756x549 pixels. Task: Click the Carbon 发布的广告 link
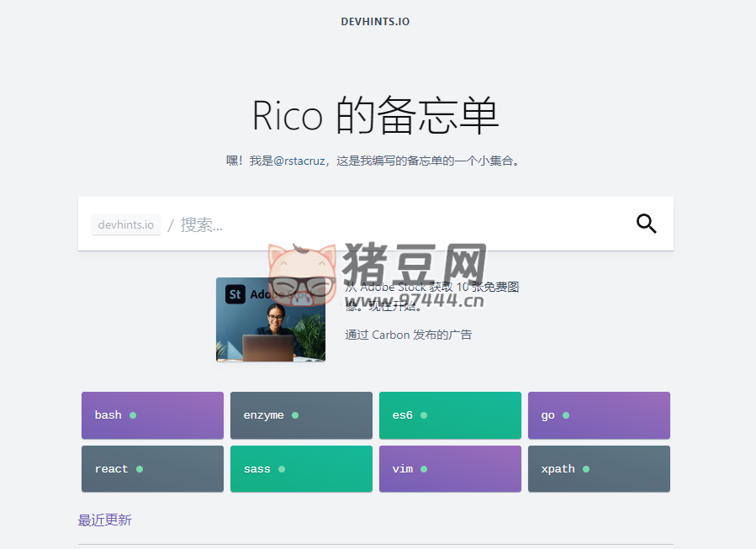click(408, 334)
